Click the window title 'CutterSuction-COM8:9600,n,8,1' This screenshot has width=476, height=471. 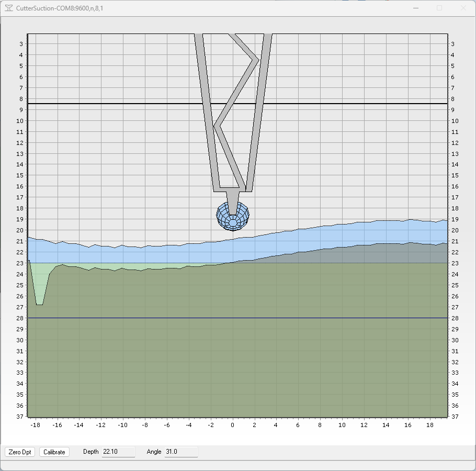[x=60, y=8]
